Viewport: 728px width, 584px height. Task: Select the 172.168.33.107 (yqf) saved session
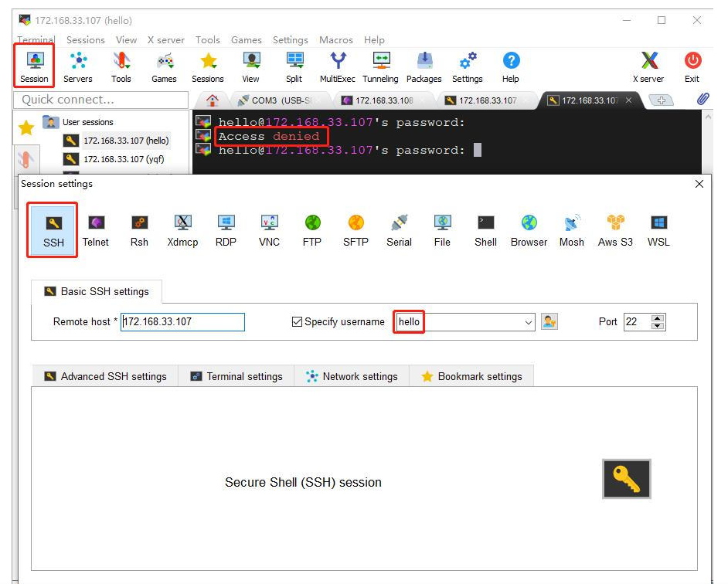click(x=114, y=159)
